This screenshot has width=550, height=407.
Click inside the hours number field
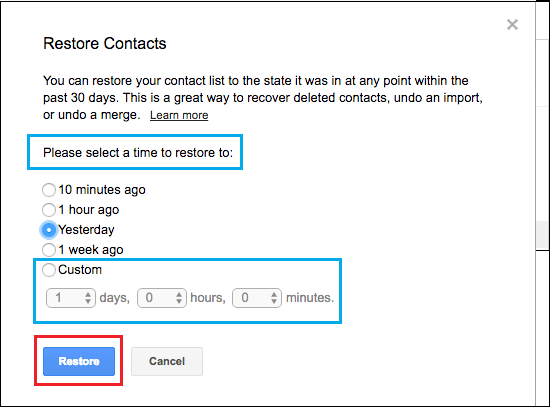162,298
